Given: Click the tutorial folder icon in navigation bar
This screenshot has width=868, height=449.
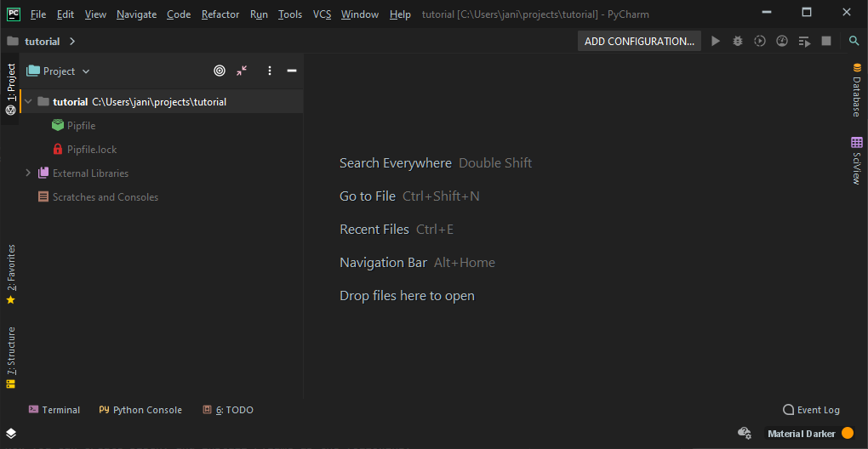Looking at the screenshot, I should coord(12,42).
